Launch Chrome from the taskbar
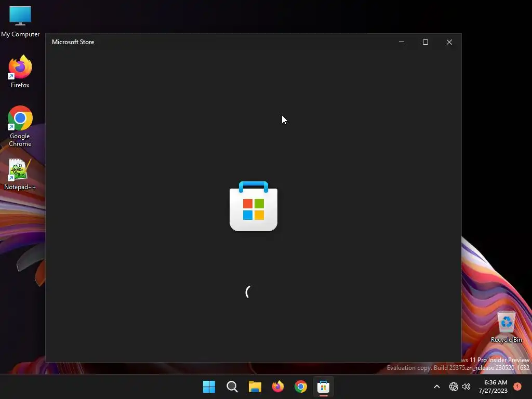Screen dimensions: 532x399 [301, 387]
